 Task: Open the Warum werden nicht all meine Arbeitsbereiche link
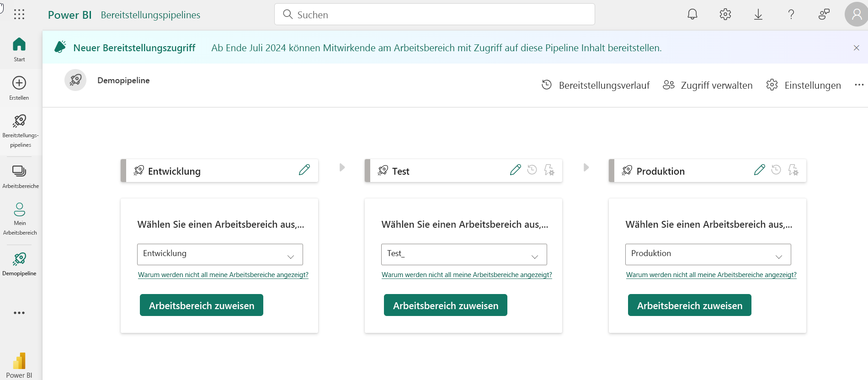point(223,274)
